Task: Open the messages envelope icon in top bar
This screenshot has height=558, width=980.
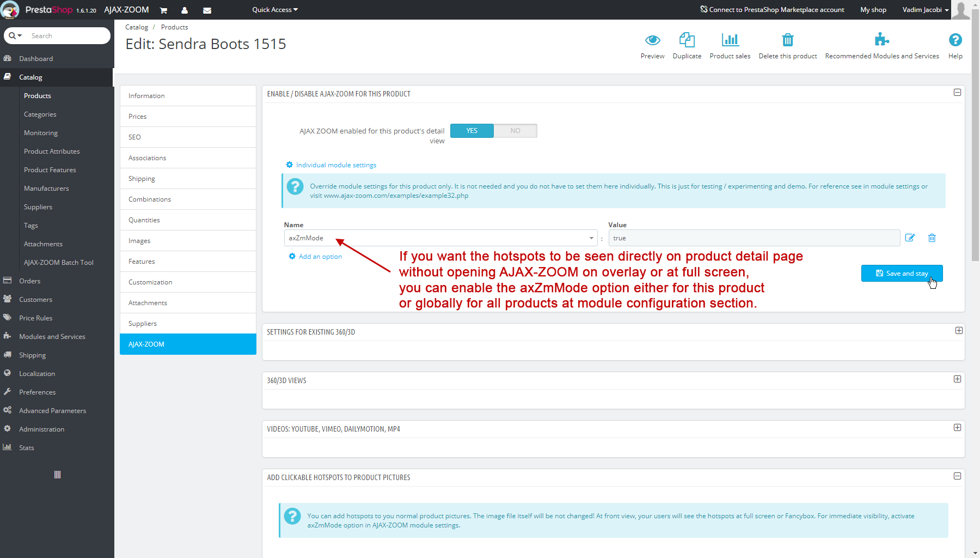Action: tap(207, 10)
